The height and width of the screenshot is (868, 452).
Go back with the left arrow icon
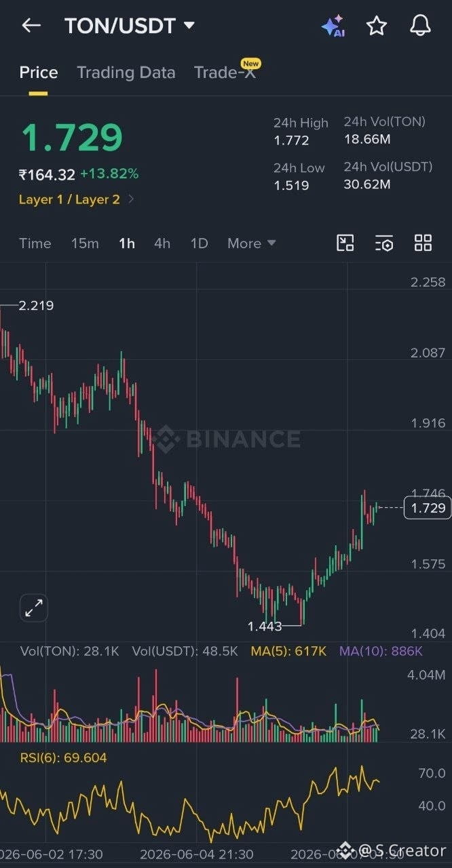click(x=31, y=26)
